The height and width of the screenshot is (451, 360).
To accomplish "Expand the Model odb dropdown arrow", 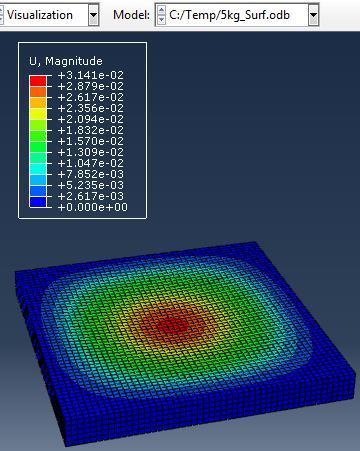I will point(313,15).
